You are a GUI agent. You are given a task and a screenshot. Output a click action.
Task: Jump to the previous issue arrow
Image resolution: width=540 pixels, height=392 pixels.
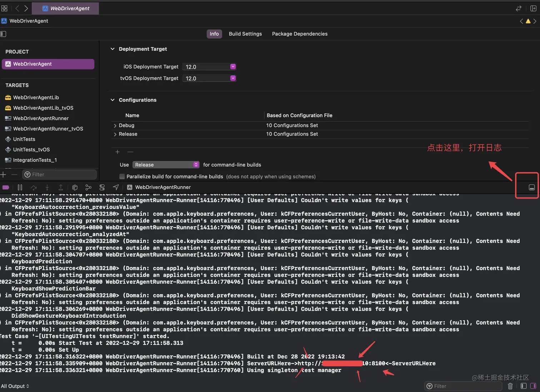pos(521,21)
